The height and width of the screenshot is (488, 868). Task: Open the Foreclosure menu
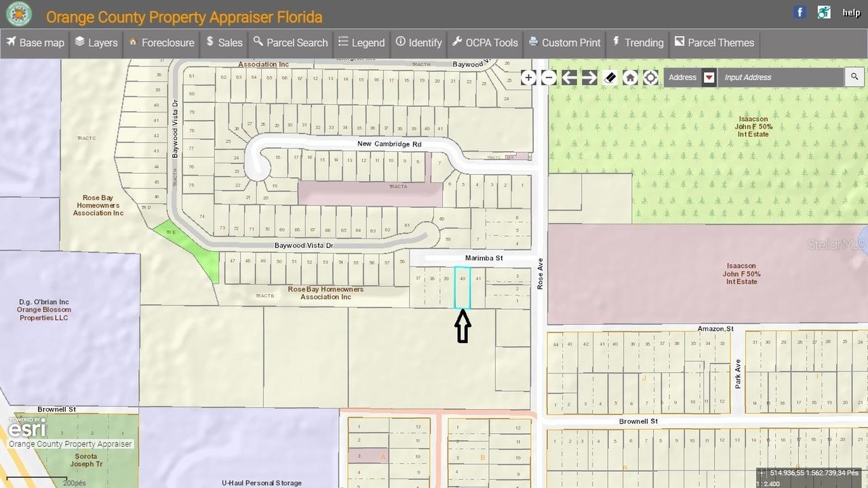161,43
